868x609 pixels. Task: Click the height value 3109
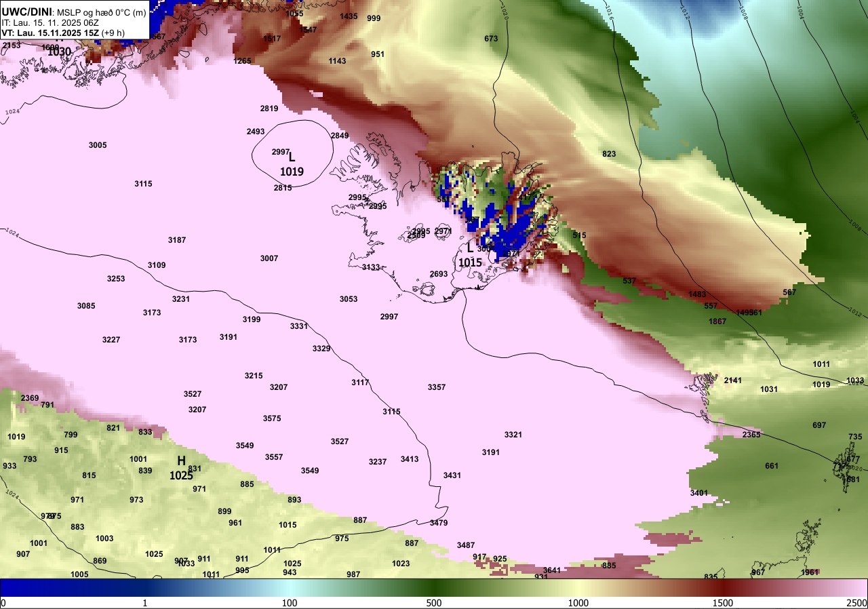point(157,265)
